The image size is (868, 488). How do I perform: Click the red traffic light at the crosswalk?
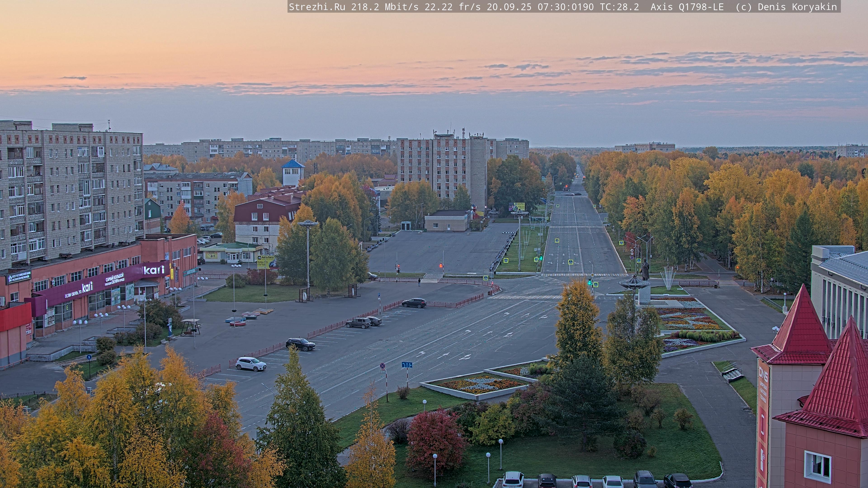coord(441,266)
